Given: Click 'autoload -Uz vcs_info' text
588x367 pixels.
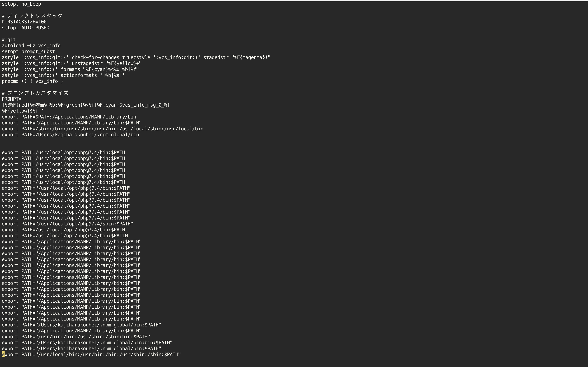Looking at the screenshot, I should click(x=31, y=46).
